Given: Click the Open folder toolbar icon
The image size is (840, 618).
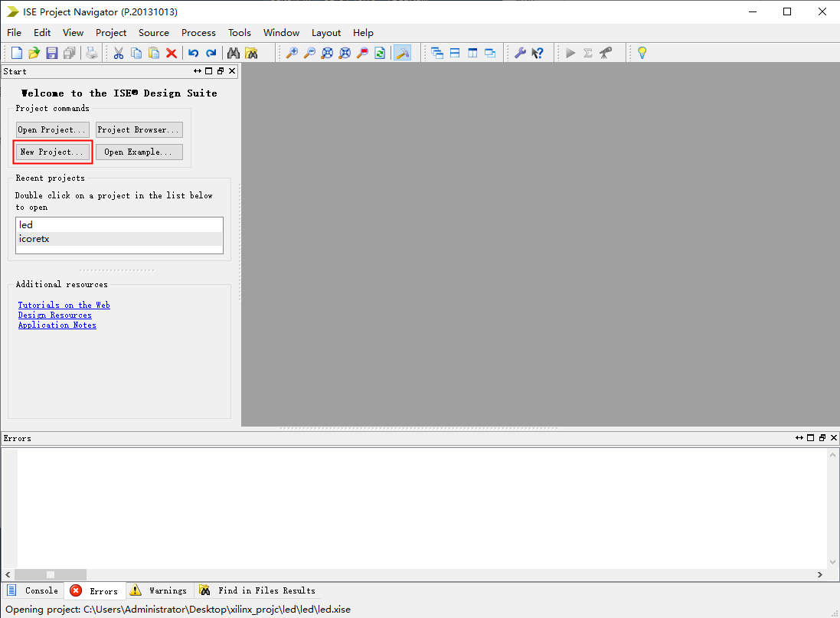Looking at the screenshot, I should (34, 53).
